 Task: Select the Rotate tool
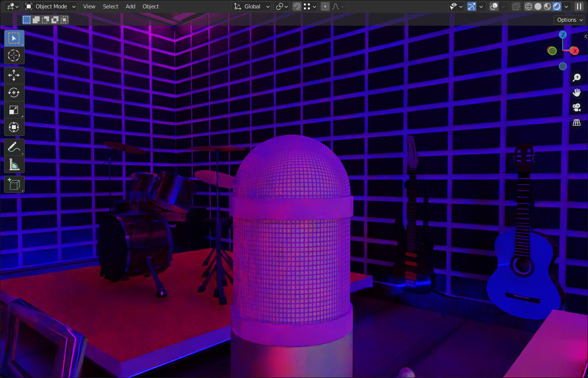(14, 93)
